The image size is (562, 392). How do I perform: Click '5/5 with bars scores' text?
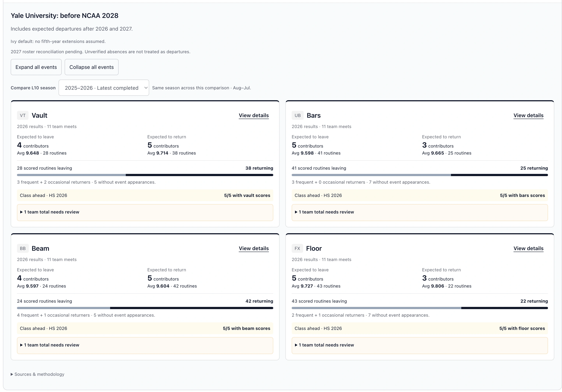click(x=522, y=195)
